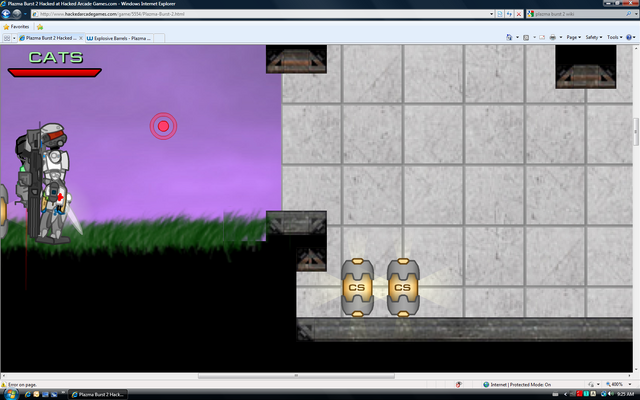
Task: Click the popup blocker status bar icon
Action: pyautogui.click(x=459, y=384)
